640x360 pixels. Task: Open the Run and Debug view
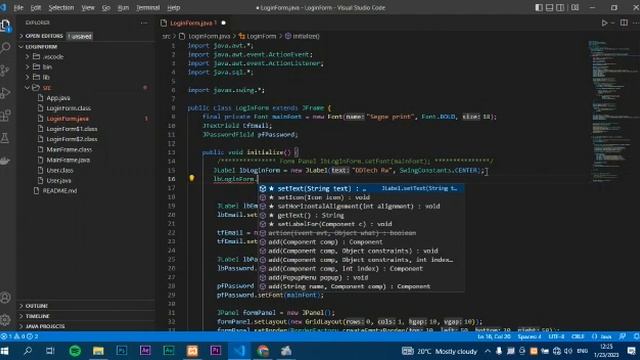coord(6,93)
